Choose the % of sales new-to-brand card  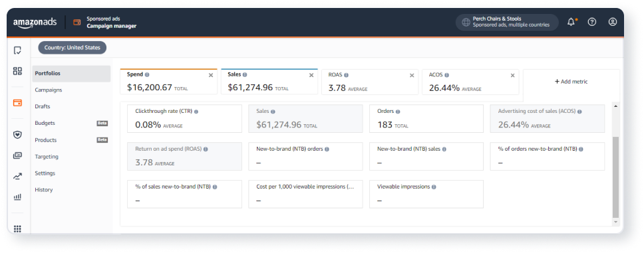click(x=184, y=194)
